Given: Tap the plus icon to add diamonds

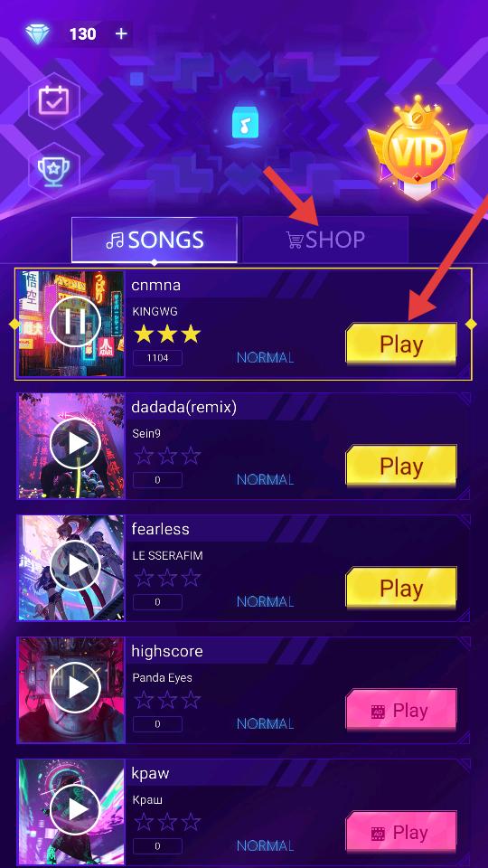Looking at the screenshot, I should (x=121, y=33).
